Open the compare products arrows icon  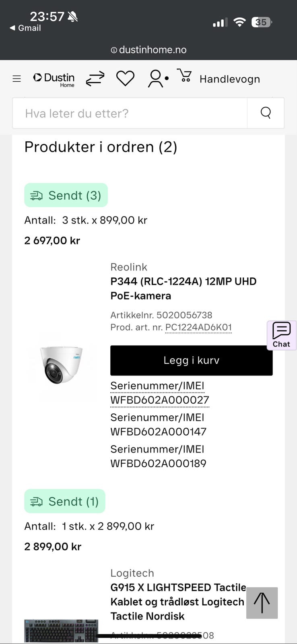[x=95, y=78]
